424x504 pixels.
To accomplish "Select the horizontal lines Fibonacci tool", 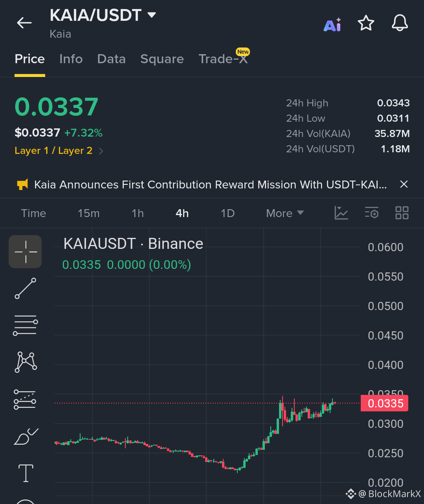I will coord(26,325).
